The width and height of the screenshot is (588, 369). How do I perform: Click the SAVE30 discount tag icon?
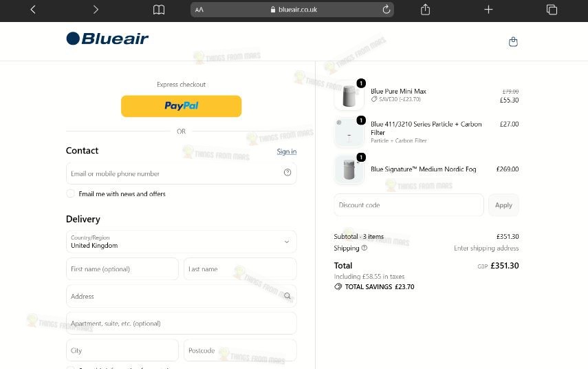[x=374, y=99]
